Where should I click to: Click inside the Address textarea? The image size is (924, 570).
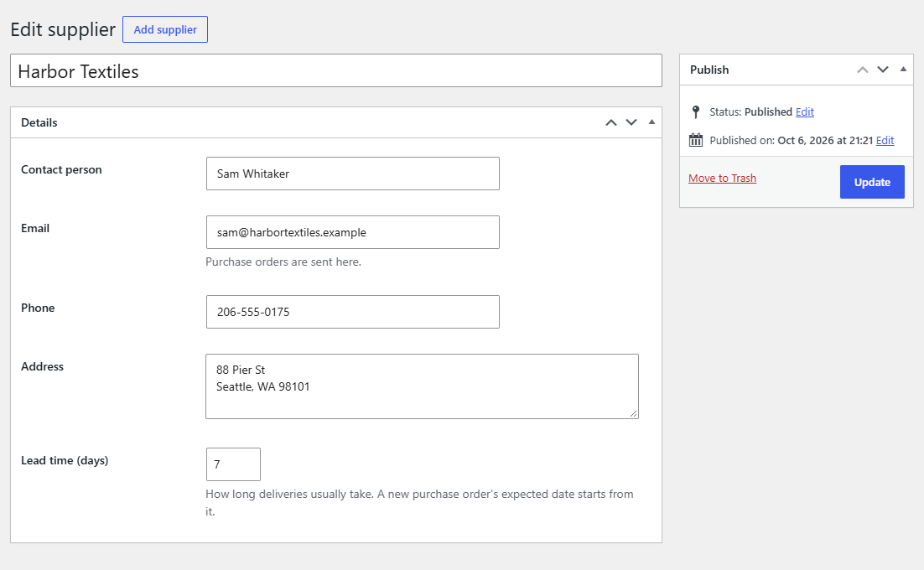click(x=422, y=386)
